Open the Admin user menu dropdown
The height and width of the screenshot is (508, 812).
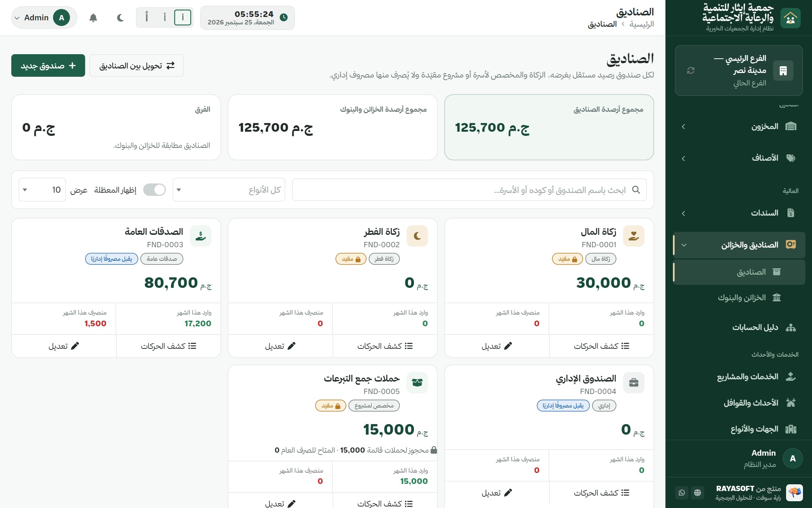44,18
